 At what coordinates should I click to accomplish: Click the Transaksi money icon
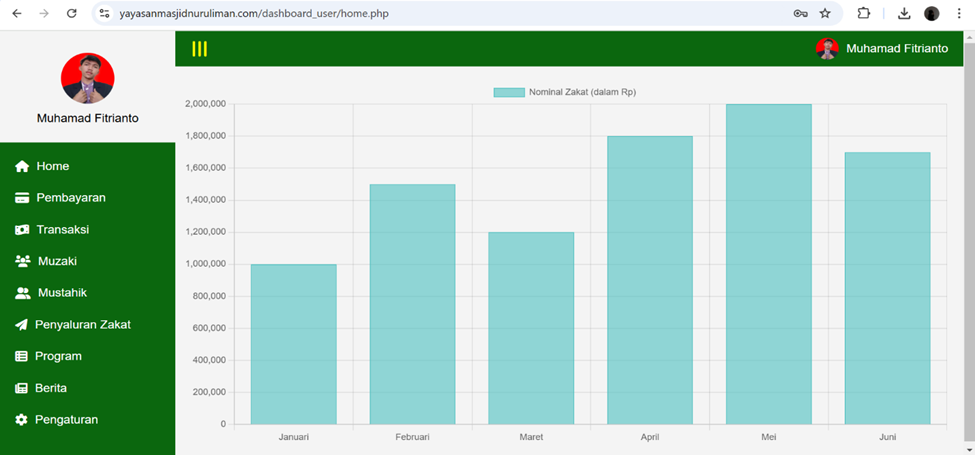[22, 230]
